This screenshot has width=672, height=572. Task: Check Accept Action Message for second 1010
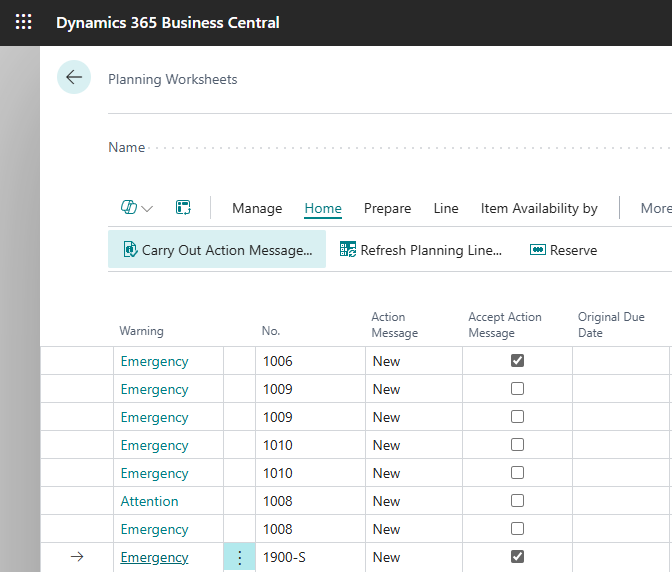click(517, 473)
